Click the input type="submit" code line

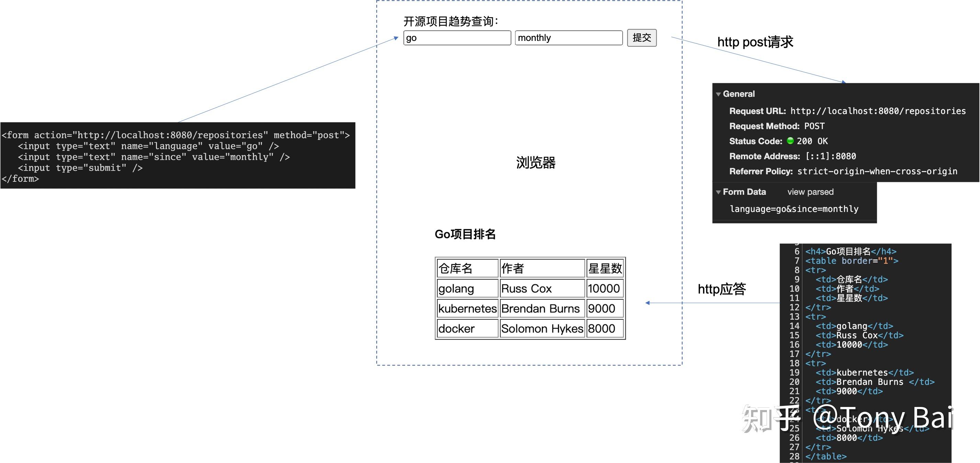click(x=80, y=168)
